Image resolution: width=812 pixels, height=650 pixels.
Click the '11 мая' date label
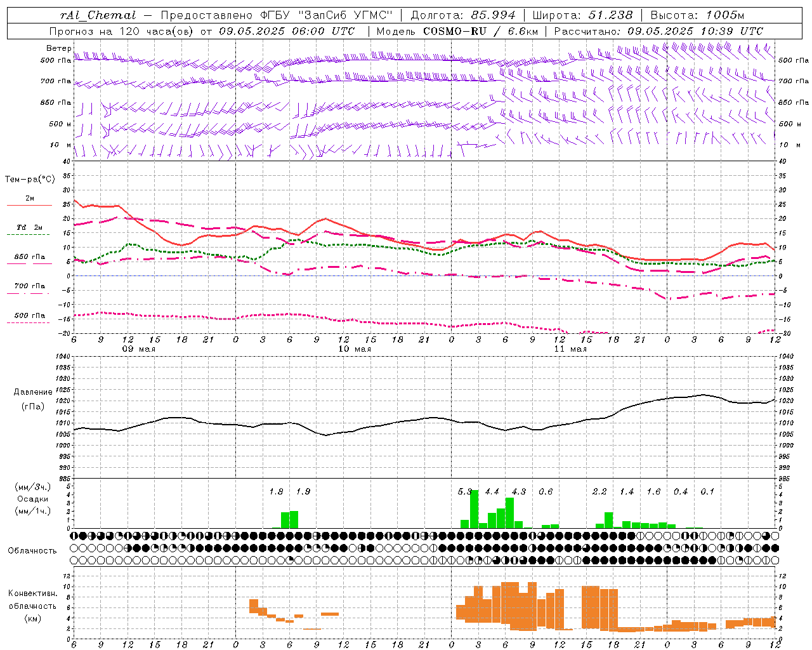pyautogui.click(x=570, y=349)
